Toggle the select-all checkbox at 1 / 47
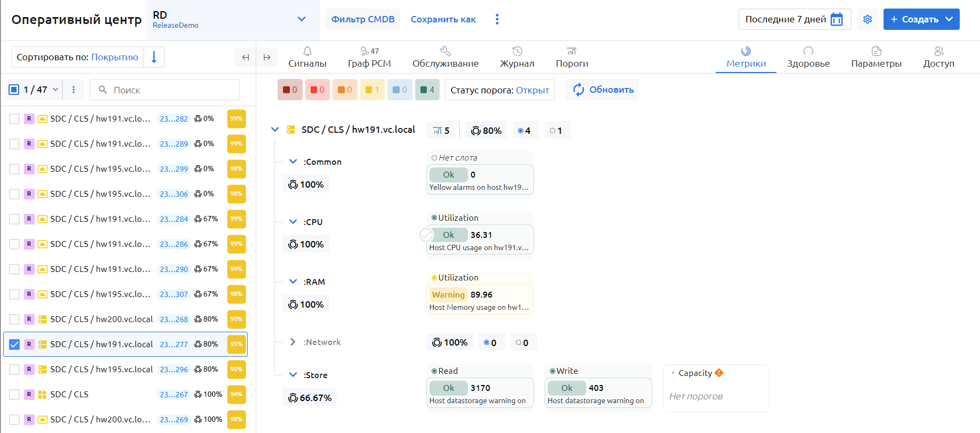Viewport: 980px width, 433px height. click(x=14, y=90)
